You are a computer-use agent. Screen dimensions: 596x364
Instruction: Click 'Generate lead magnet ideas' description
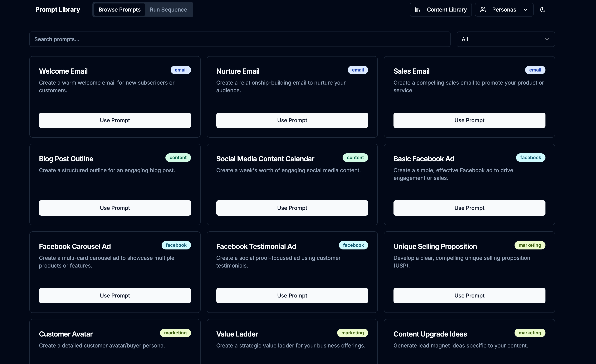click(x=461, y=346)
